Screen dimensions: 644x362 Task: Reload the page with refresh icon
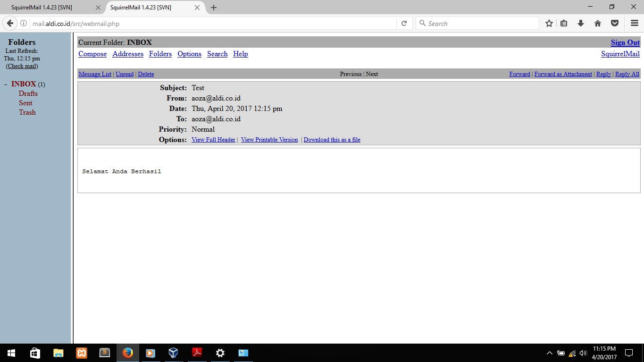click(404, 24)
